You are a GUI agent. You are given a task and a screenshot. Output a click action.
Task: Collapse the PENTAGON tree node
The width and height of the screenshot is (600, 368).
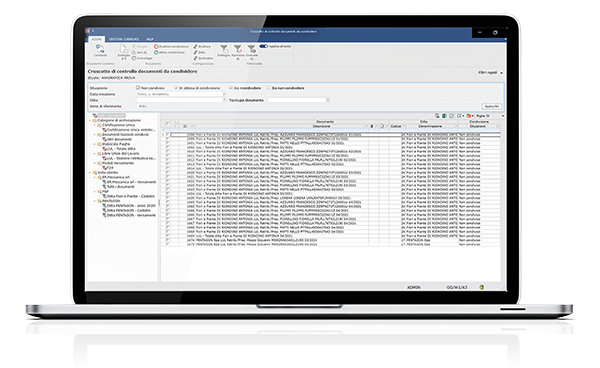pyautogui.click(x=95, y=201)
